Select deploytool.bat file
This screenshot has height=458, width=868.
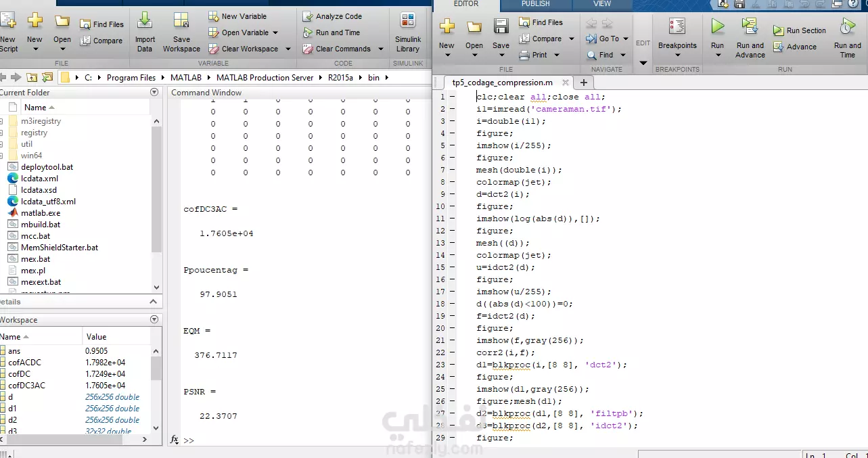[x=47, y=167]
